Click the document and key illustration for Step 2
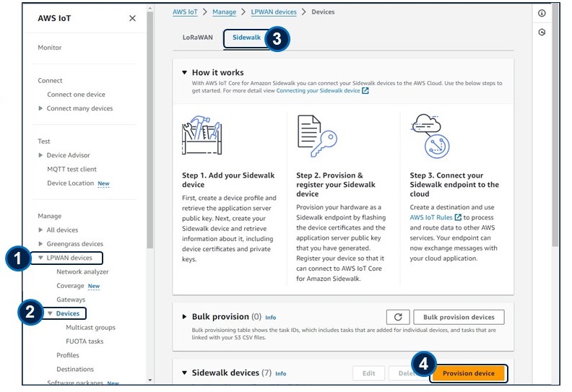Viewport: 572px width, 392px height. 317,136
